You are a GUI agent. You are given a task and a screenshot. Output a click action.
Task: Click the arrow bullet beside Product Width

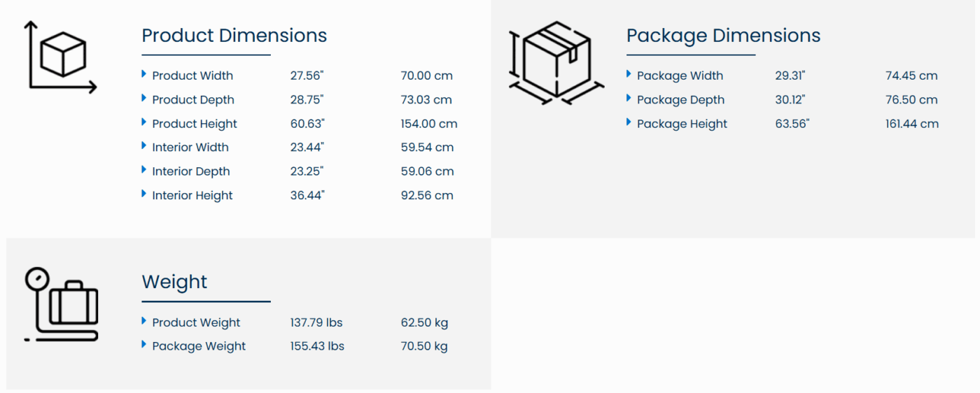click(x=144, y=74)
